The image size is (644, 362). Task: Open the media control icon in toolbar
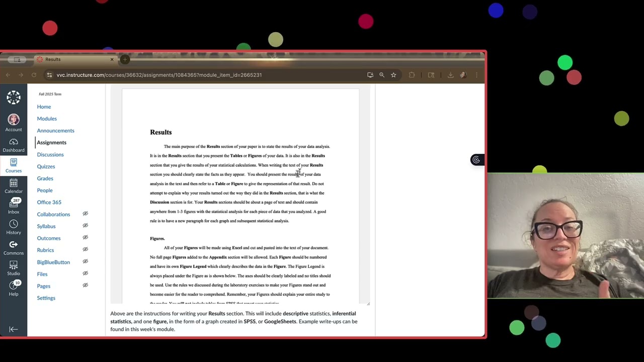coord(431,75)
